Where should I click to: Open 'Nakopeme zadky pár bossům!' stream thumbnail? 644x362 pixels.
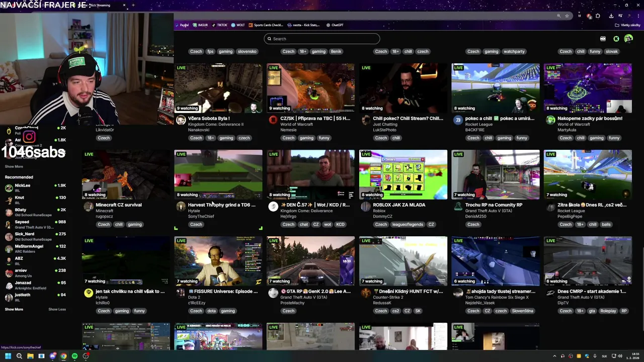[588, 88]
